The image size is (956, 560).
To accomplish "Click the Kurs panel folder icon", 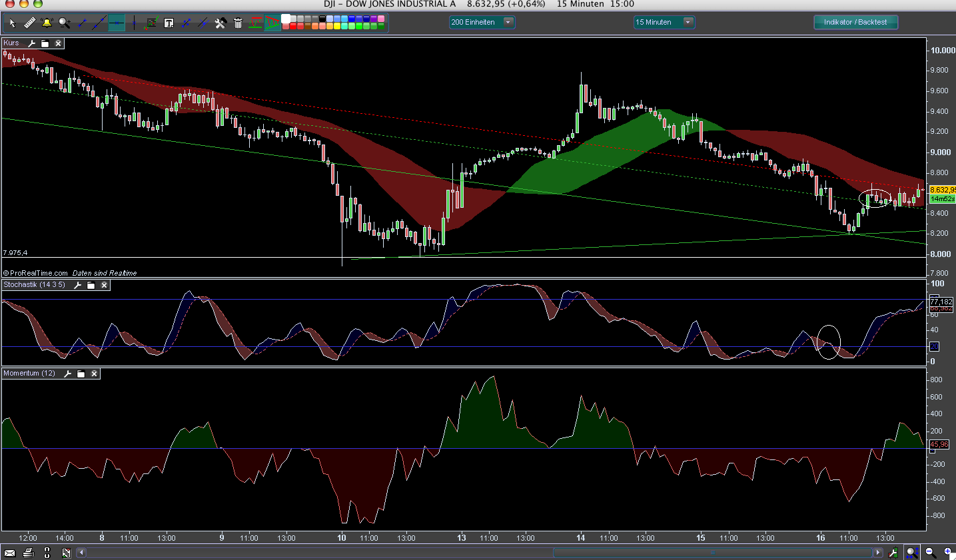I will click(45, 43).
